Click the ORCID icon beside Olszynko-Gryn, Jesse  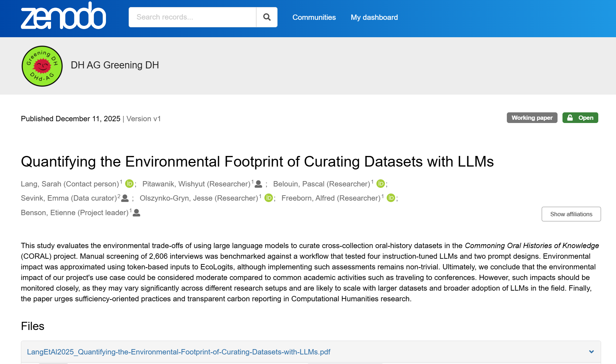pos(269,198)
